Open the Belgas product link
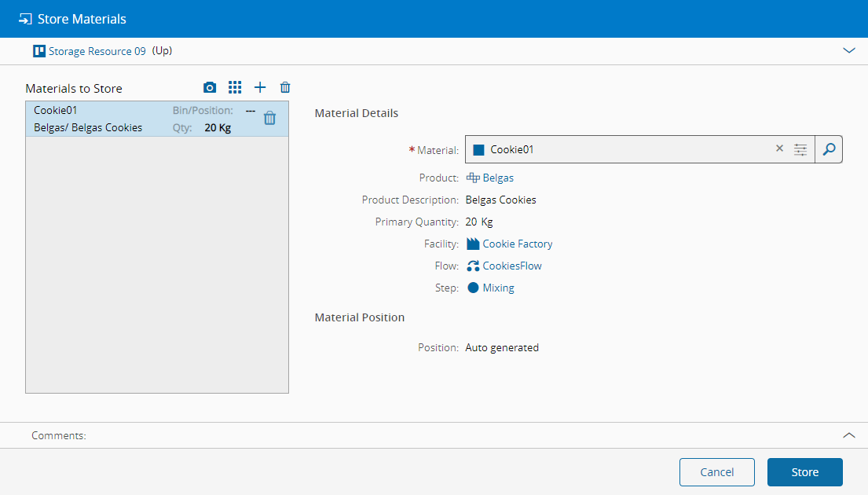This screenshot has width=868, height=495. pos(498,178)
